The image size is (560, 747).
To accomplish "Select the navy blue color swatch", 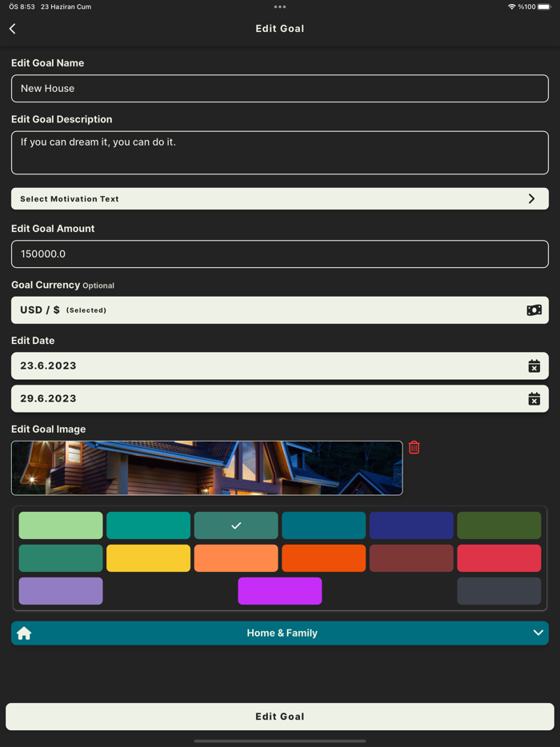I will 411,525.
